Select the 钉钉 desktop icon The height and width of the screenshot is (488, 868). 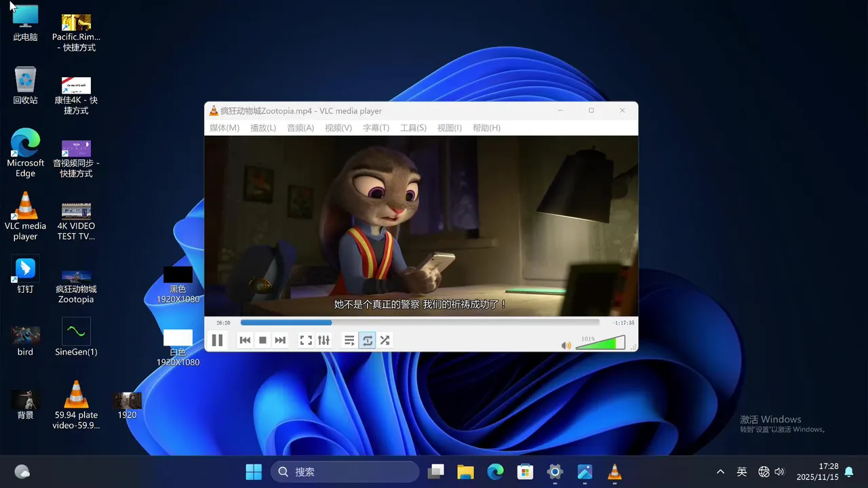tap(25, 274)
